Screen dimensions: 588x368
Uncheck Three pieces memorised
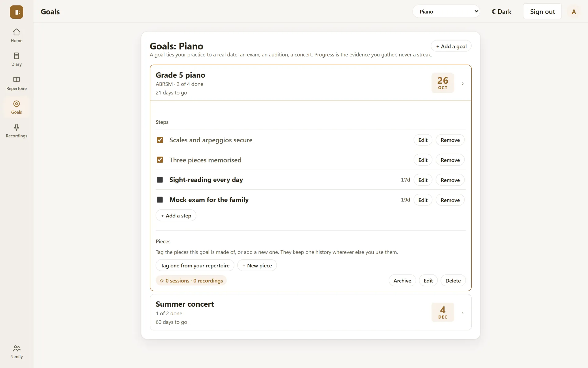[x=160, y=160]
